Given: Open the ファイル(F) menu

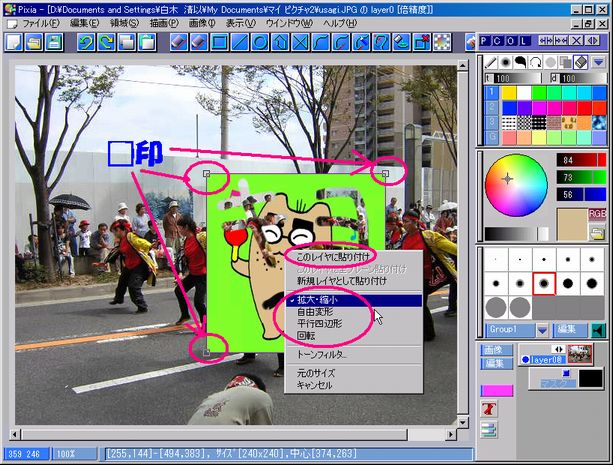Looking at the screenshot, I should [x=41, y=23].
